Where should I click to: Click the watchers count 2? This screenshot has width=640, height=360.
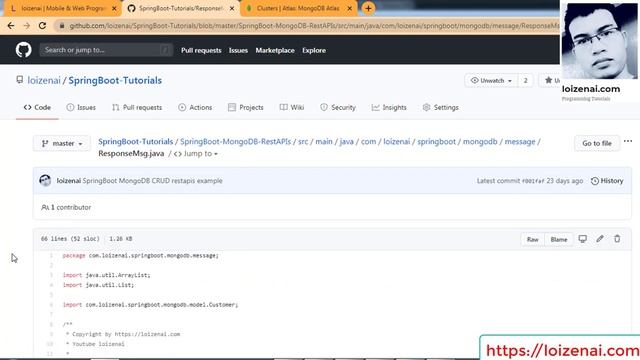[525, 80]
